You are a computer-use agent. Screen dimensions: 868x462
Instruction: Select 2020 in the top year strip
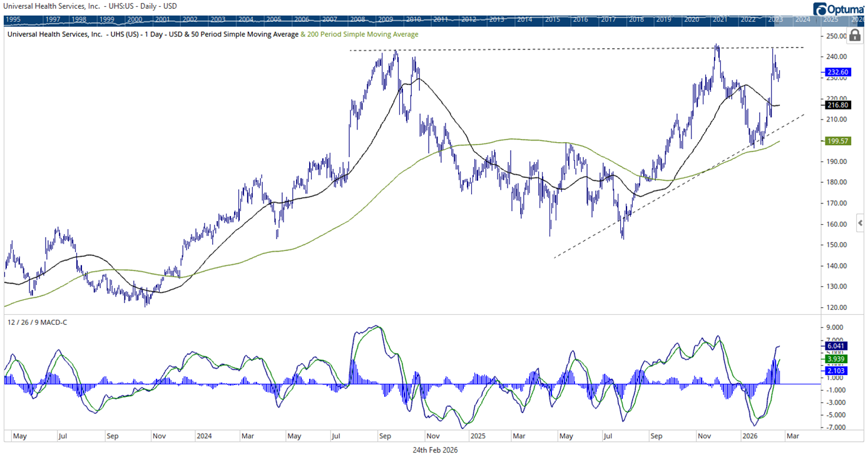pos(691,19)
